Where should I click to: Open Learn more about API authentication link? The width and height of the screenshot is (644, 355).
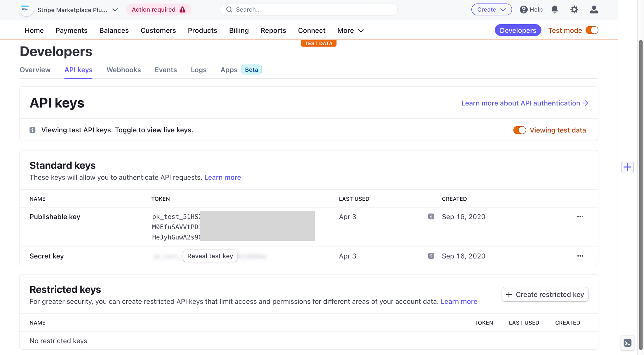[x=525, y=103]
